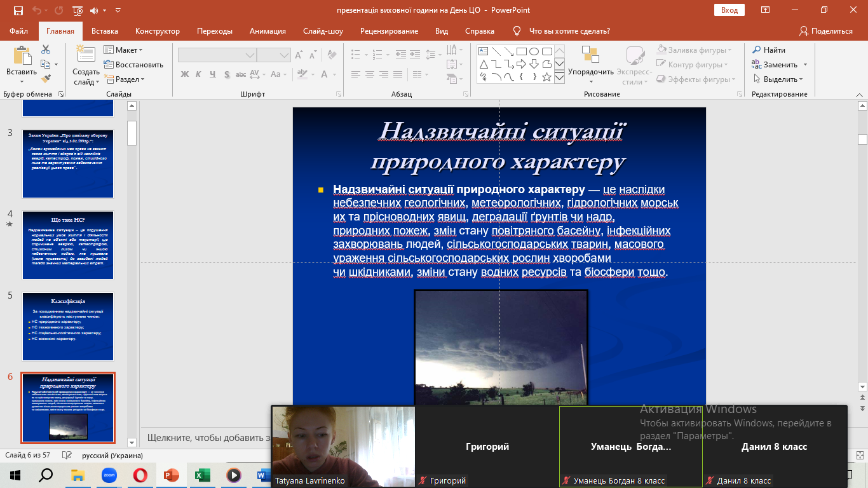This screenshot has width=868, height=488.
Task: Expand the shapes gallery More arrow
Action: (x=559, y=77)
